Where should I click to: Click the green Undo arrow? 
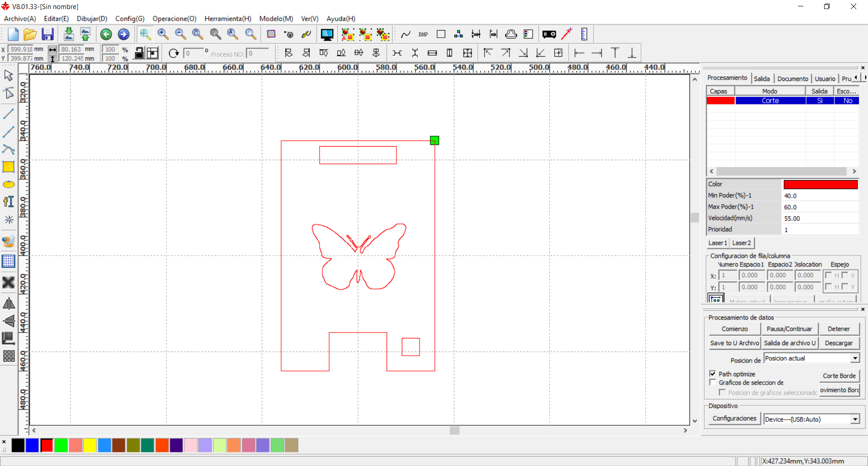(x=106, y=34)
